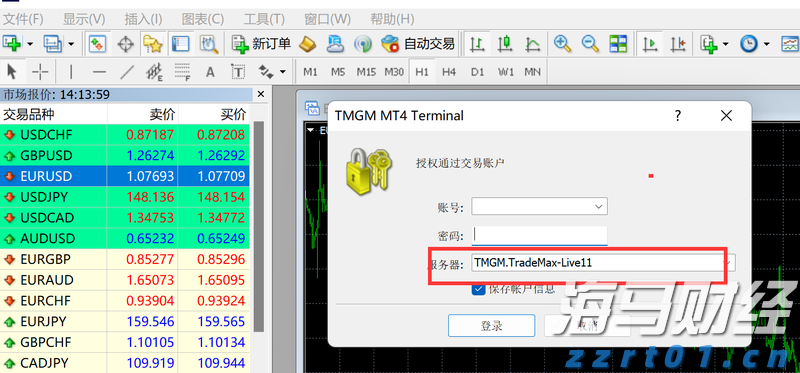Expand the Profiles dropdown arrow
The image size is (800, 373).
[x=71, y=44]
